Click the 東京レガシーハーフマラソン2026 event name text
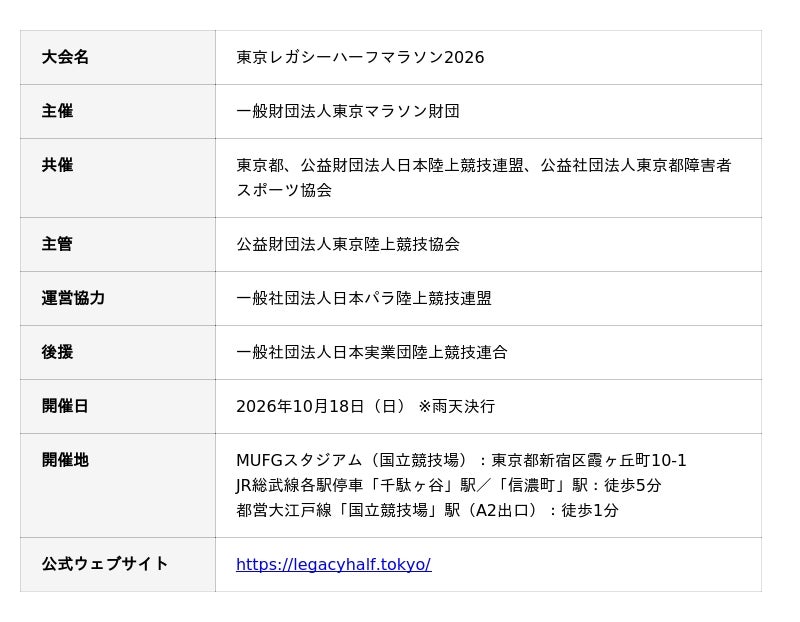The height and width of the screenshot is (622, 800). (360, 57)
